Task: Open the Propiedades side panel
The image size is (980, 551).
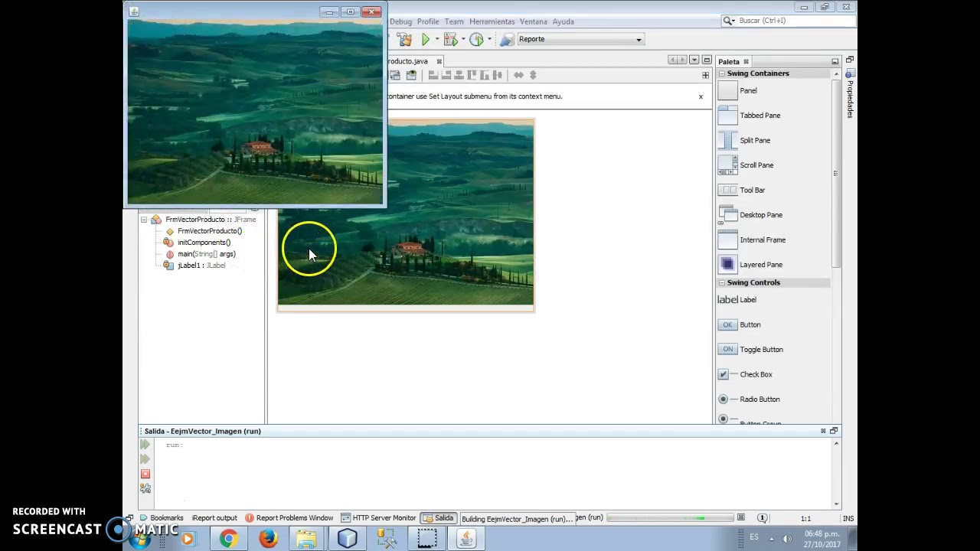Action: (849, 93)
